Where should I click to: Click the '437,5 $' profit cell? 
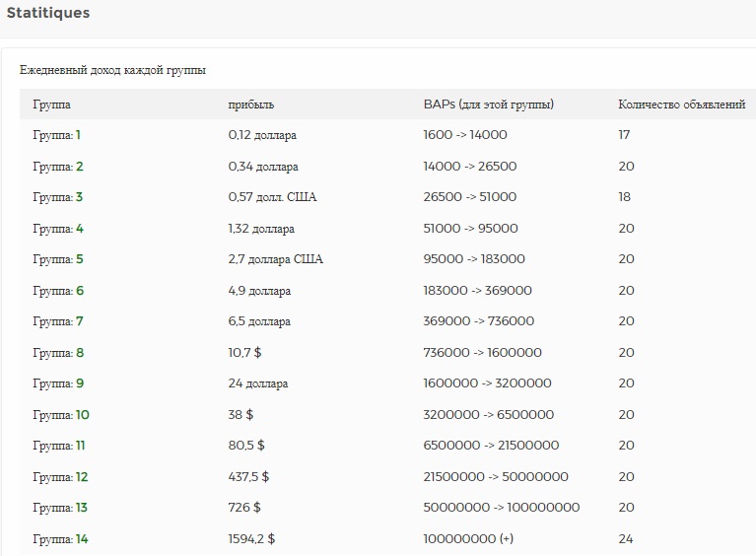[x=248, y=477]
